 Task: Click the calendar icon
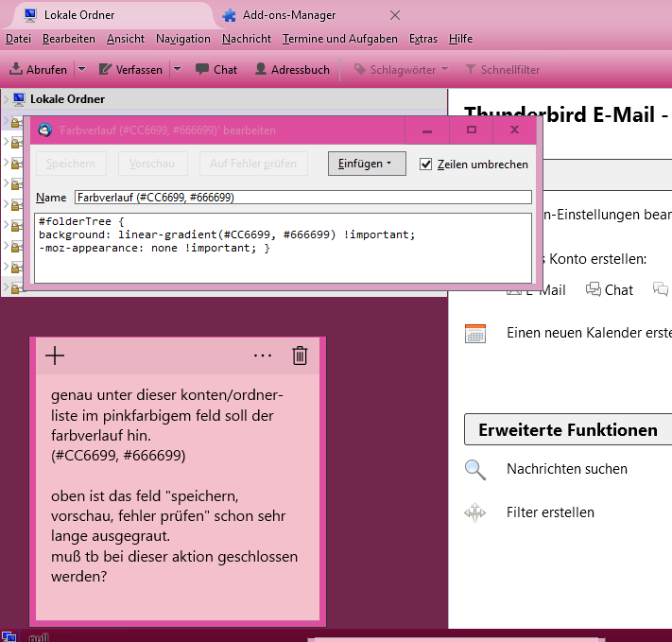(x=475, y=334)
